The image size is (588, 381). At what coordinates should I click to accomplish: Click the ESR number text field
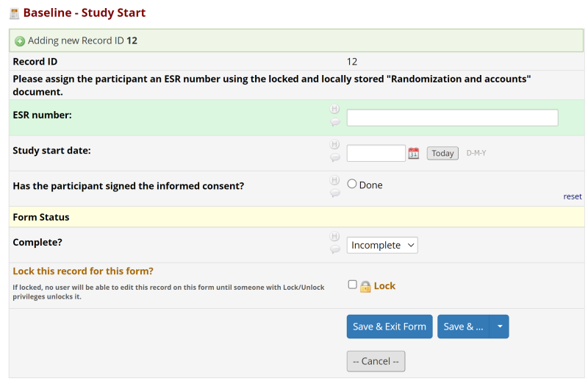pos(452,118)
